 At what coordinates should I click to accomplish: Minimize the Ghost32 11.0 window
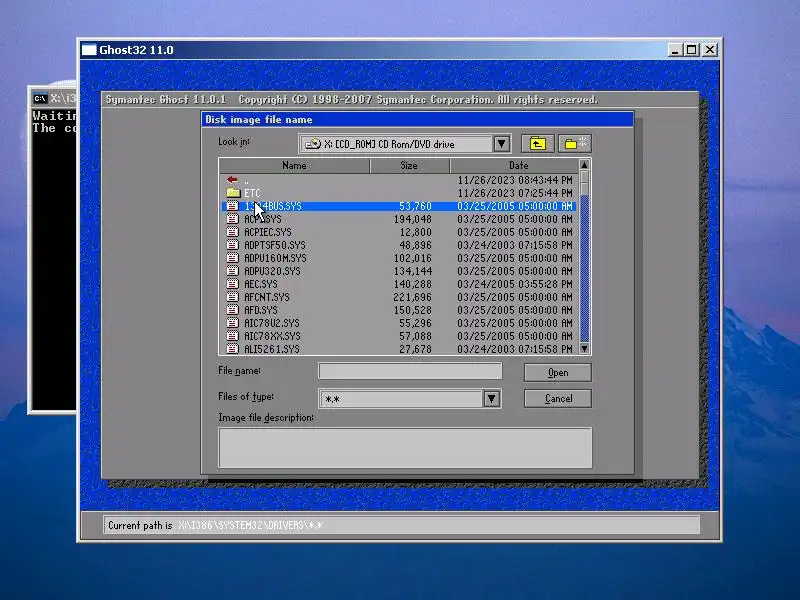click(675, 50)
